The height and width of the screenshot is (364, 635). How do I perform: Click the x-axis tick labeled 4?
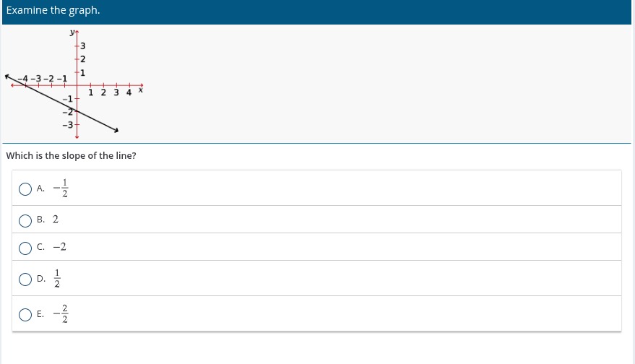click(x=129, y=92)
